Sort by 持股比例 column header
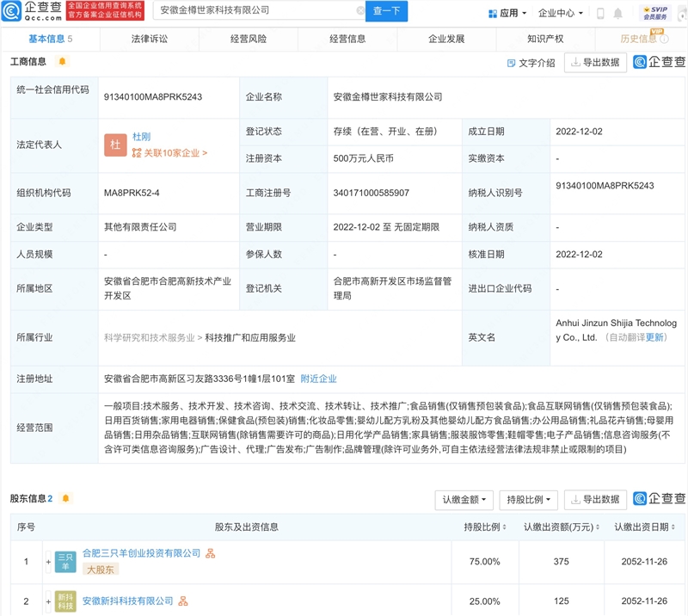Viewport: 688px width, 616px height. click(485, 527)
